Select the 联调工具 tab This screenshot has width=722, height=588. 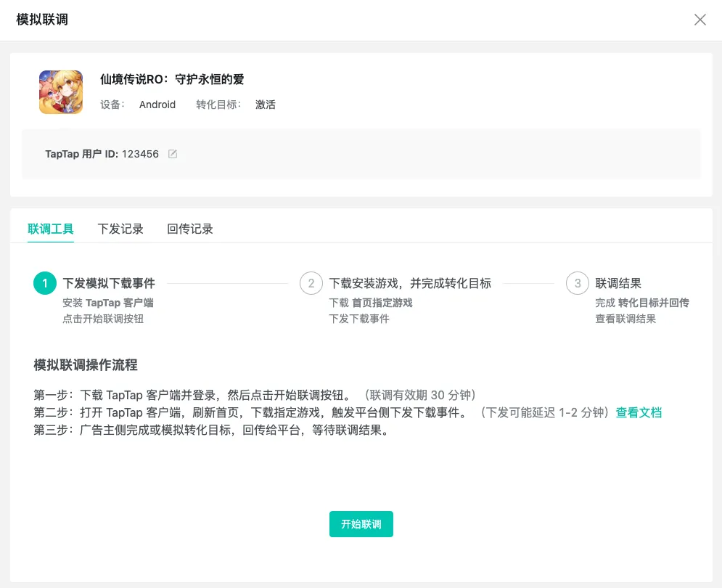pyautogui.click(x=51, y=229)
